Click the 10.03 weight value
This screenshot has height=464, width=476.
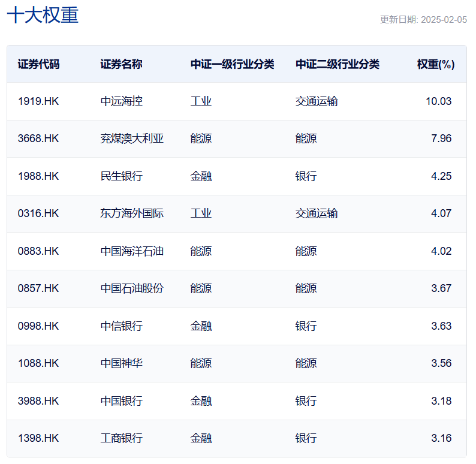438,101
